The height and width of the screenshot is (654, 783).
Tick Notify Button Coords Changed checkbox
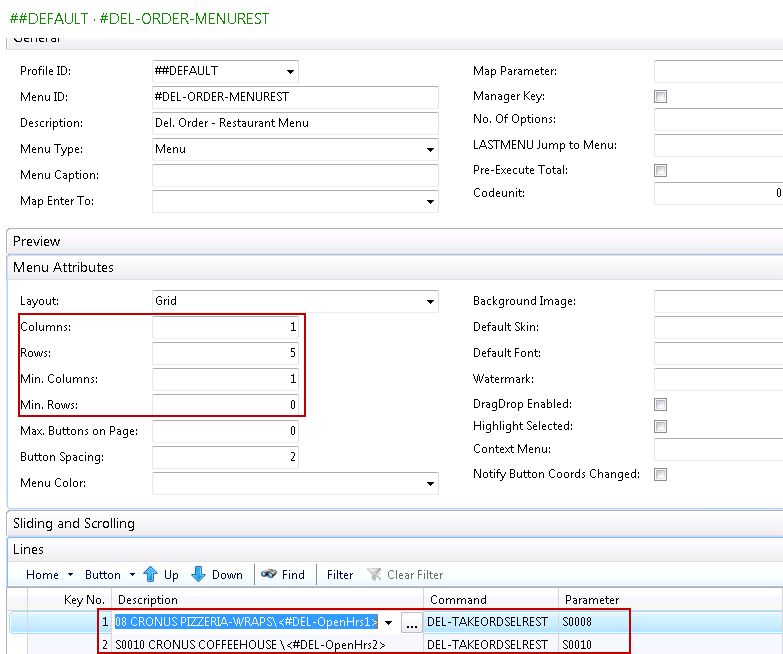tap(660, 475)
